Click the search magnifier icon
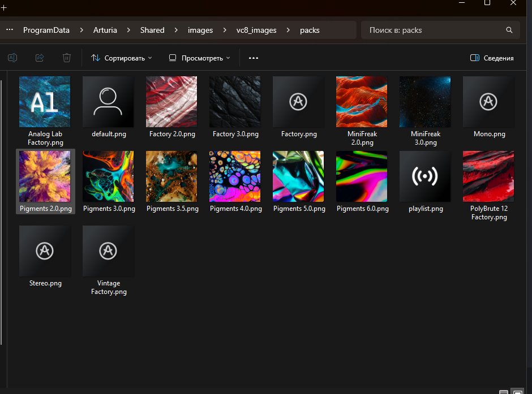This screenshot has width=532, height=394. click(509, 30)
